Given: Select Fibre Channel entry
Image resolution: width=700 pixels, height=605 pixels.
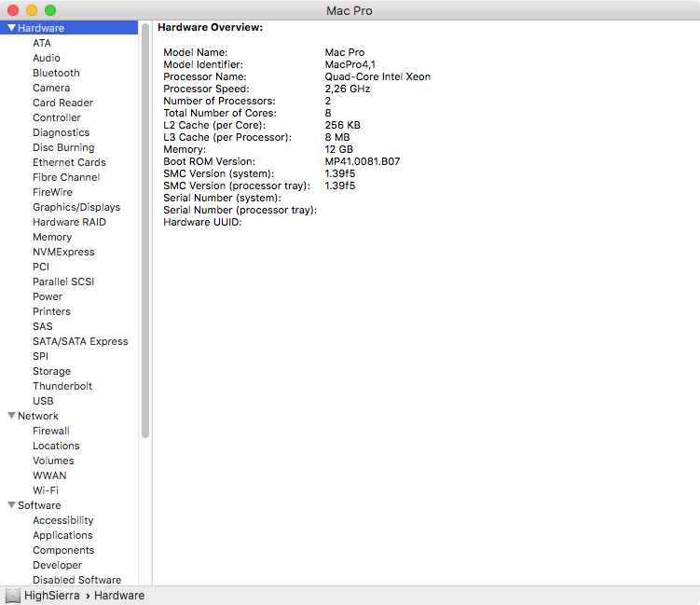Looking at the screenshot, I should point(66,177).
